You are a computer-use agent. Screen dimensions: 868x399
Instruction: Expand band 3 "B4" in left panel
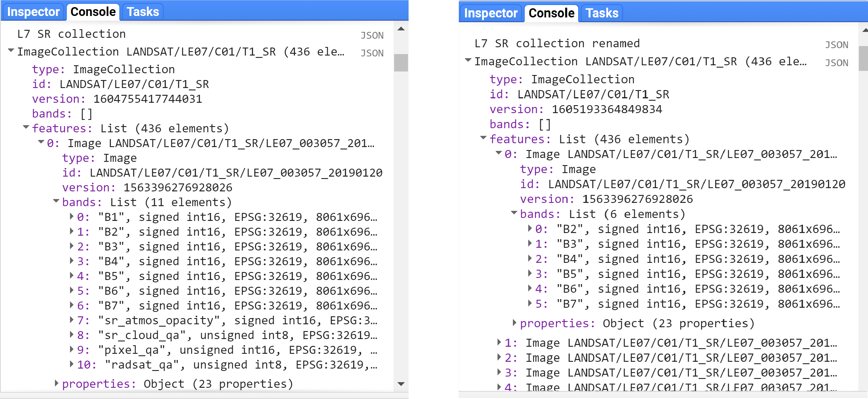tap(71, 260)
